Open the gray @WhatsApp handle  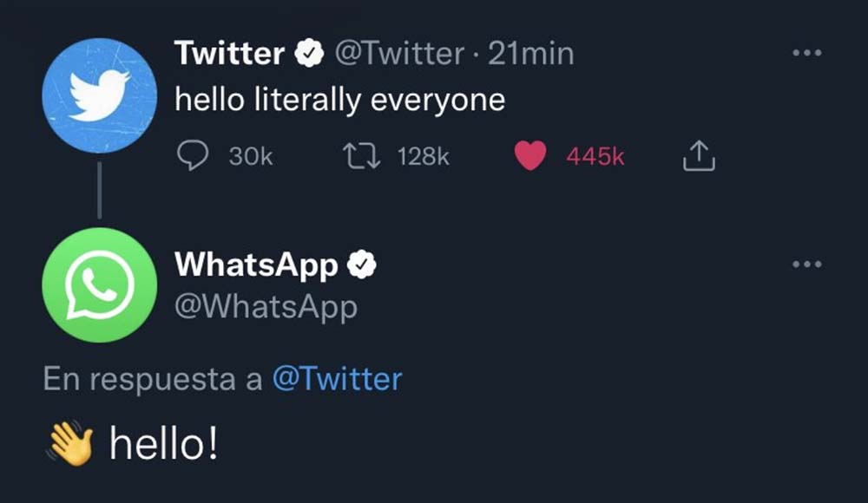[266, 308]
